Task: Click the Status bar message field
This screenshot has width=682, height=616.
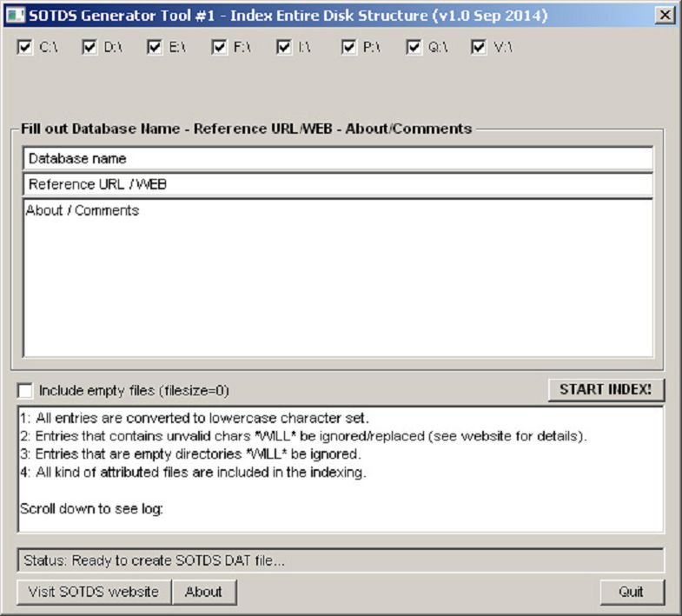Action: [341, 560]
